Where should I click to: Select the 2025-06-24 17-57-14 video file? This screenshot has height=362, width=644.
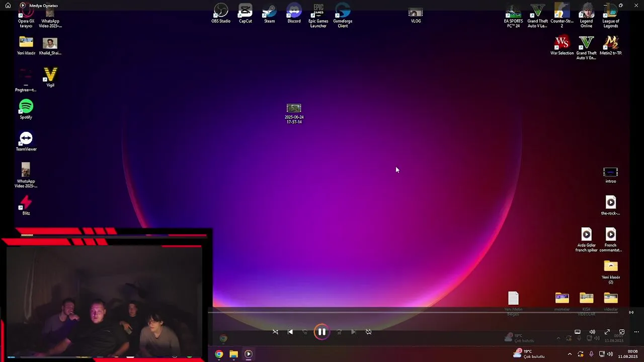[x=294, y=114]
